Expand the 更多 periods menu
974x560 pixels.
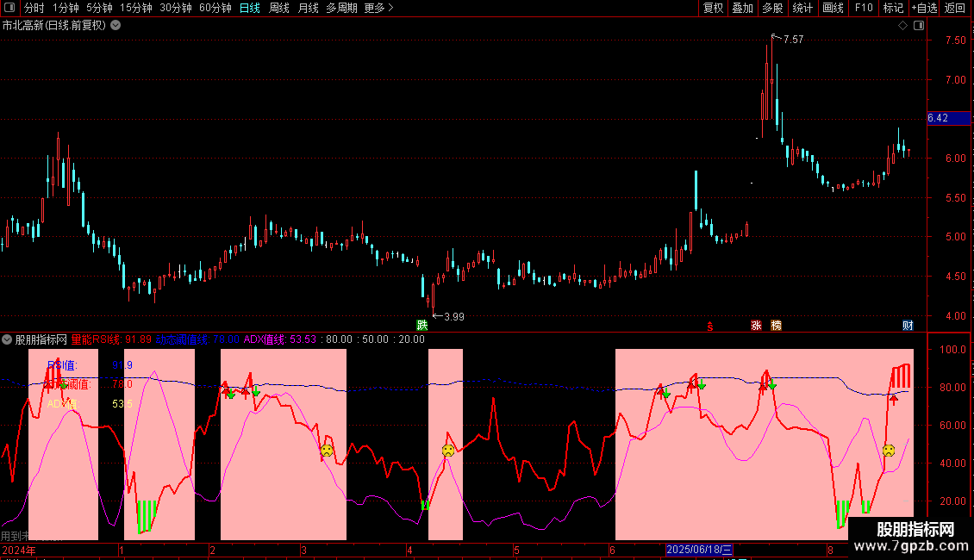tap(378, 8)
